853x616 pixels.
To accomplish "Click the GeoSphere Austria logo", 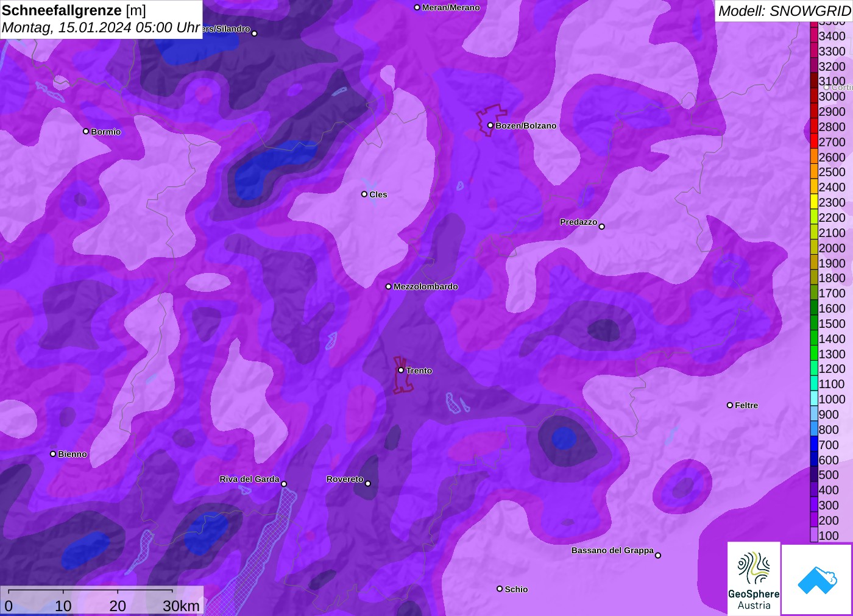I will click(754, 578).
